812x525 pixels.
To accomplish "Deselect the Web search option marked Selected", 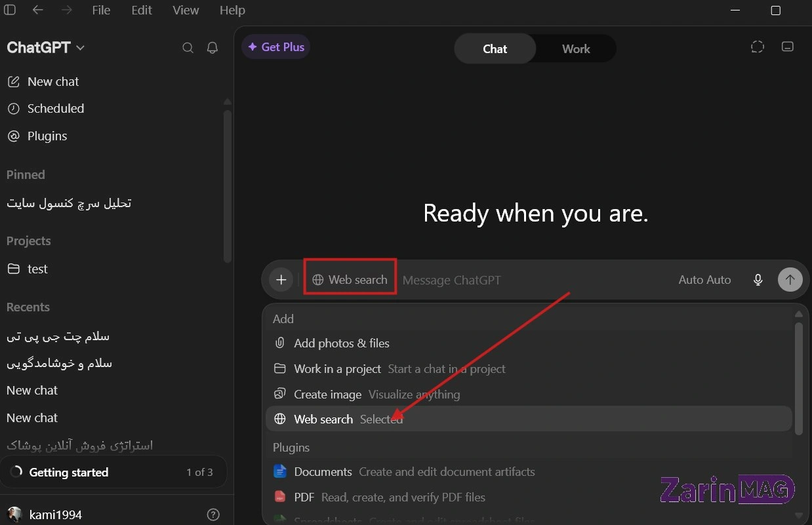I will click(x=529, y=419).
